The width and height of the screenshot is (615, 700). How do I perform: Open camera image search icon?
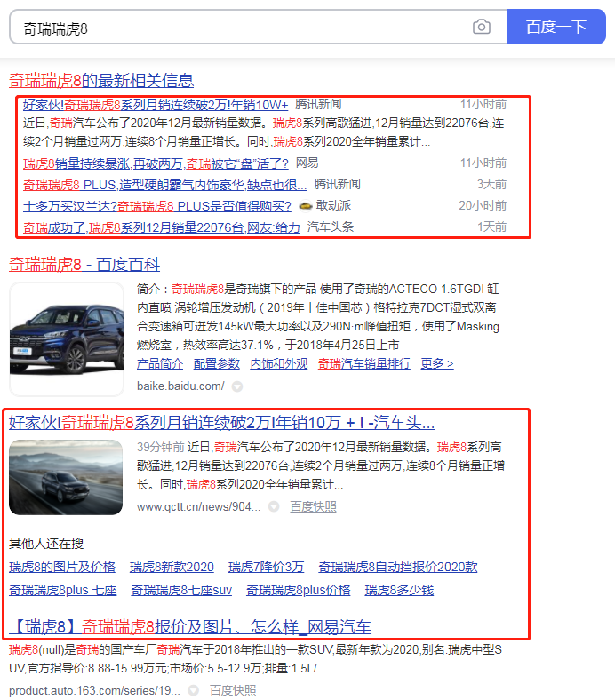[x=481, y=27]
